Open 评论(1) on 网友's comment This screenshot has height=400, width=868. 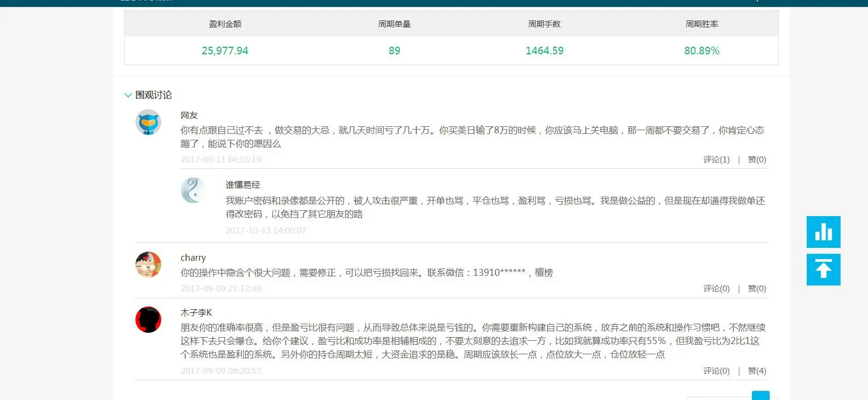(x=716, y=160)
